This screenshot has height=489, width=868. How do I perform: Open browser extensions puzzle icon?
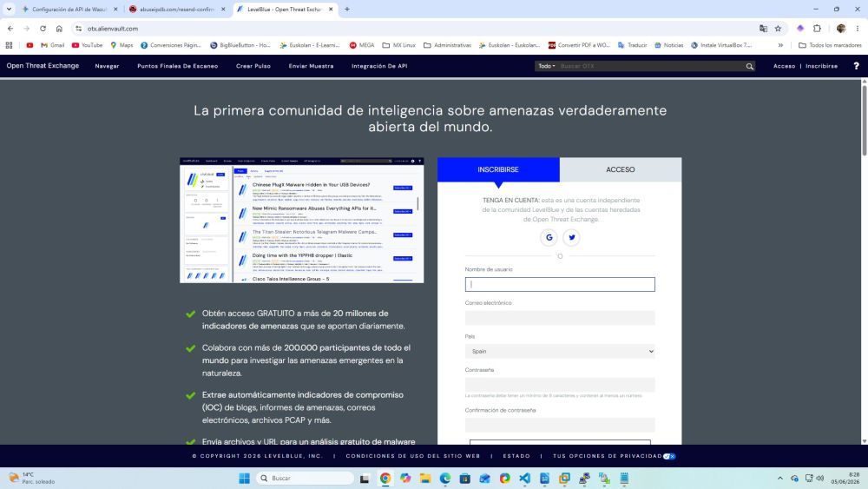coord(817,29)
